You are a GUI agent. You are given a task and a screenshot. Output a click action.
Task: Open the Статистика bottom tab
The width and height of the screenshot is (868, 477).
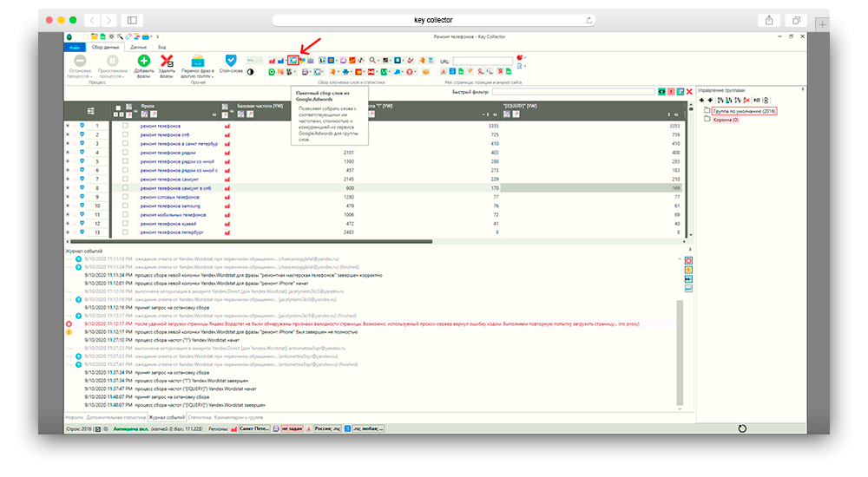click(200, 417)
